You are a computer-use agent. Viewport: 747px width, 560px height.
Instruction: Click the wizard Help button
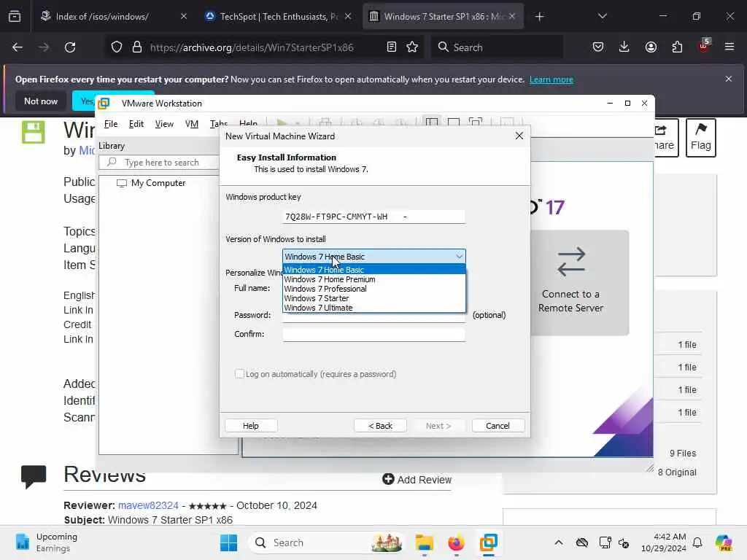click(251, 426)
